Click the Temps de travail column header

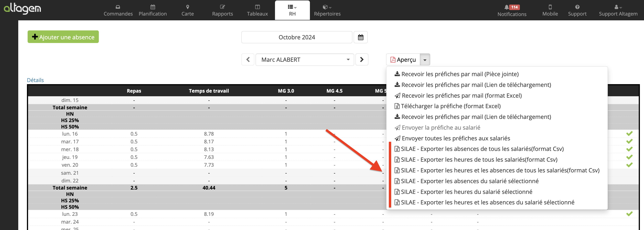(209, 91)
